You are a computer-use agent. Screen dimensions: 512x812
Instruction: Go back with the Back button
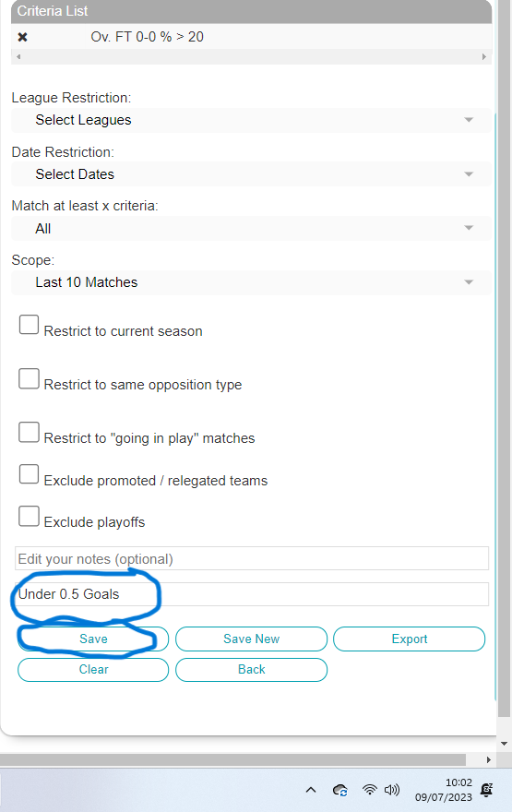click(251, 670)
